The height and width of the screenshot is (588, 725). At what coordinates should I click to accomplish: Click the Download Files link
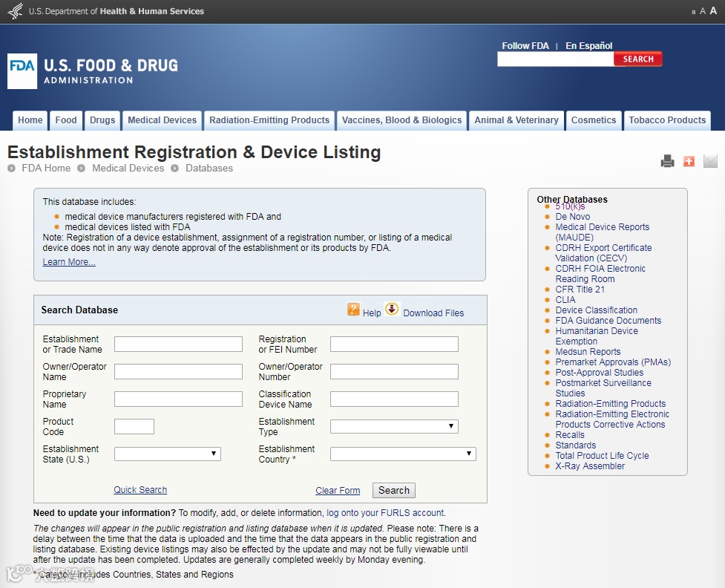[x=433, y=313]
